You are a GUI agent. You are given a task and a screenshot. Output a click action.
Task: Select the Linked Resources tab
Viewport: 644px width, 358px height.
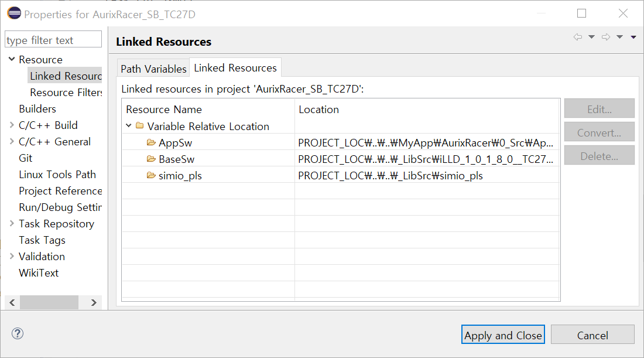[235, 67]
